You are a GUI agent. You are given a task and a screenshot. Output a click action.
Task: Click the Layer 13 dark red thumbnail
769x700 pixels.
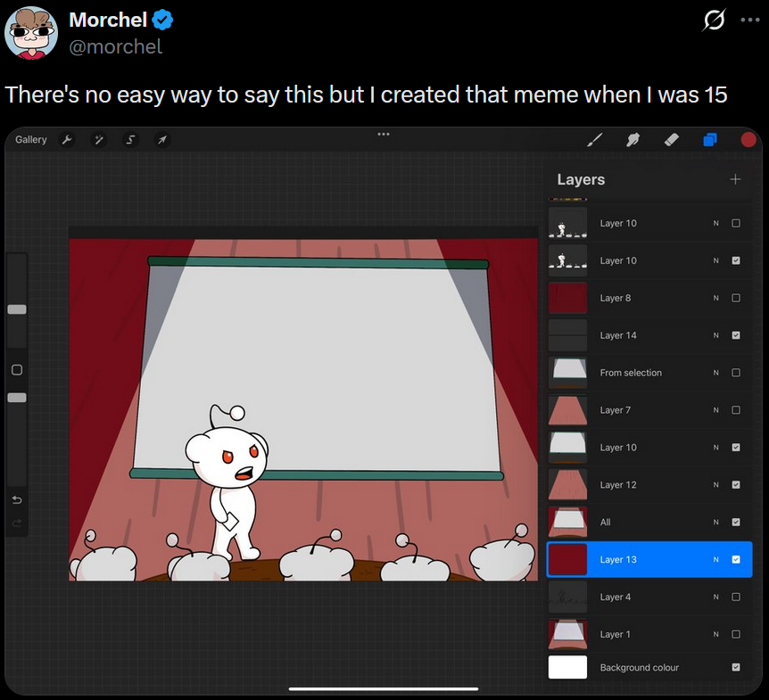click(x=567, y=559)
